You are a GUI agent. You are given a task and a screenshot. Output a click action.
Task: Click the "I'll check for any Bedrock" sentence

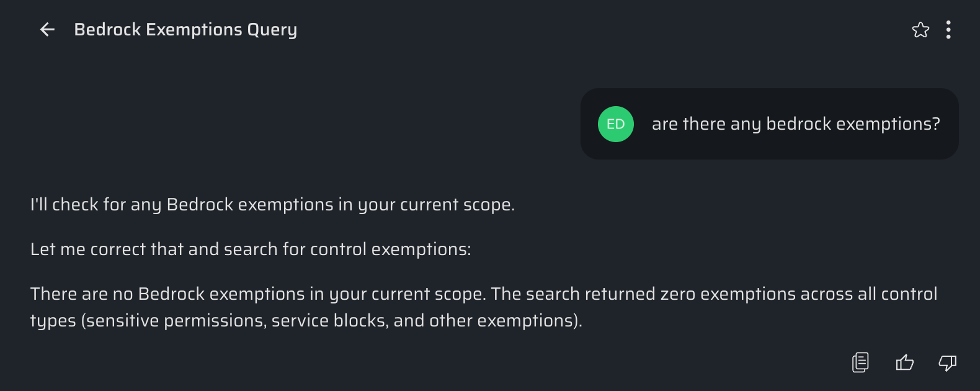pos(272,204)
